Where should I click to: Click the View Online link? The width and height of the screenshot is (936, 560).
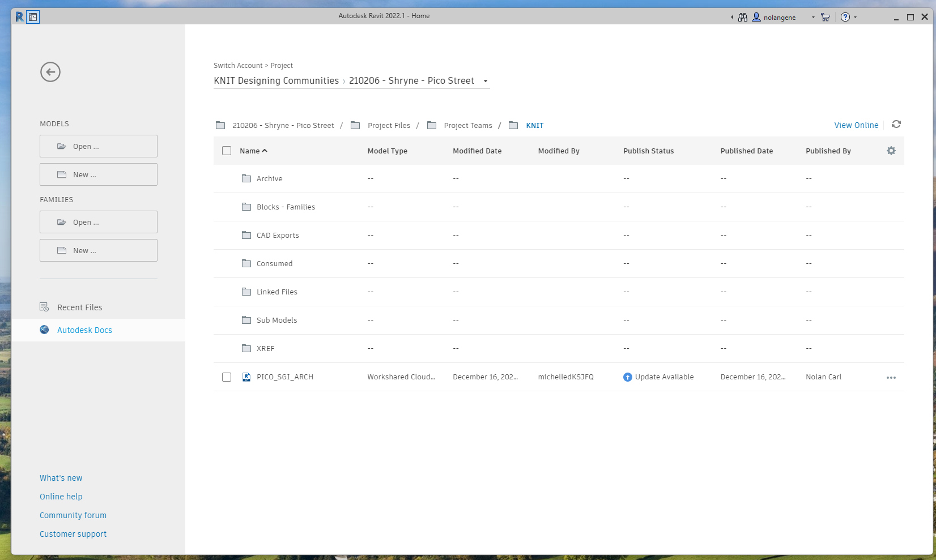pyautogui.click(x=856, y=125)
